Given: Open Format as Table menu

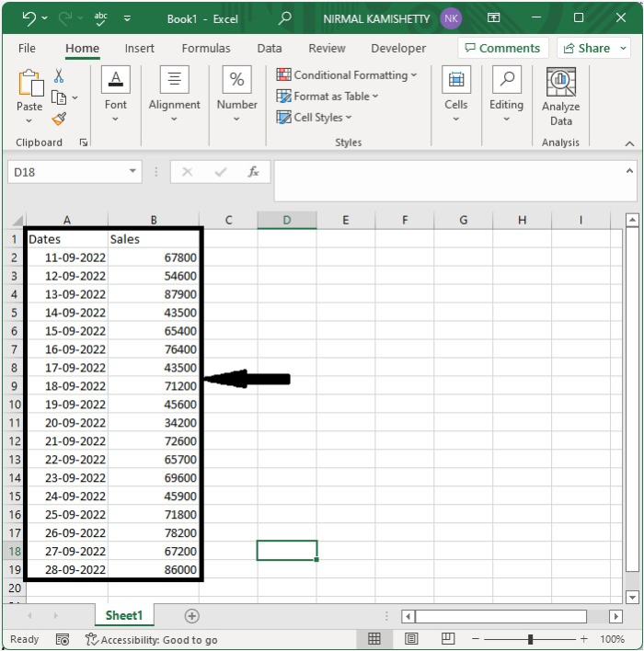Looking at the screenshot, I should point(328,97).
